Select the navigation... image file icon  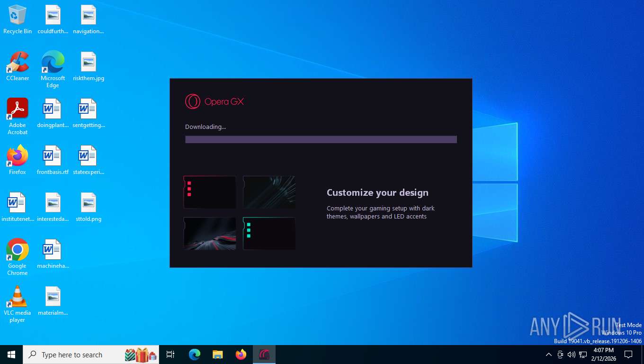point(89,19)
